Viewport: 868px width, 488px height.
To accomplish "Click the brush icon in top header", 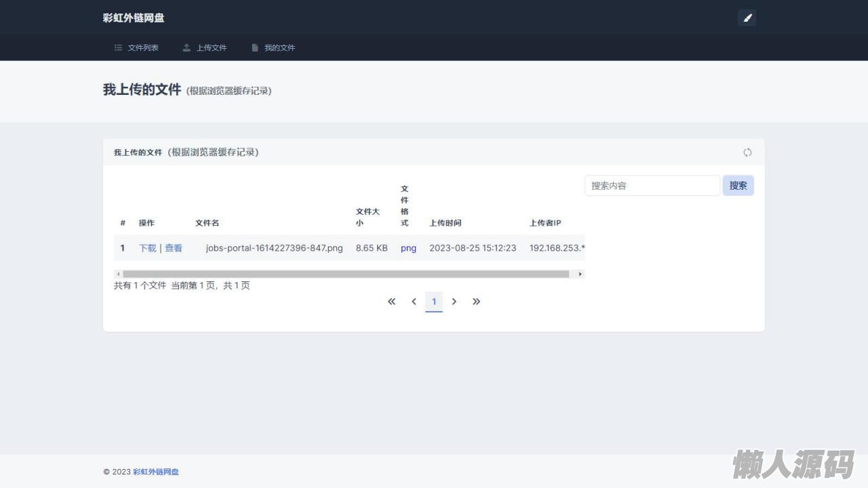I will (x=747, y=18).
